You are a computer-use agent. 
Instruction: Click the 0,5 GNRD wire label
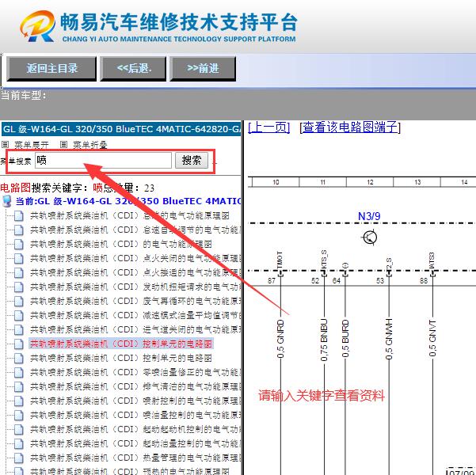(x=280, y=339)
